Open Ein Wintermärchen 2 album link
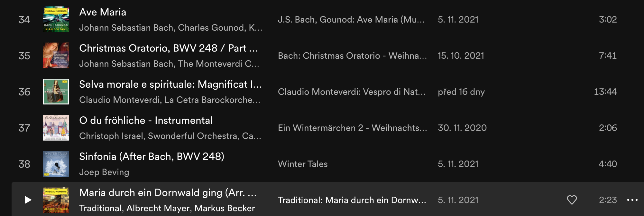Screen dimensions: 644x216 point(352,128)
